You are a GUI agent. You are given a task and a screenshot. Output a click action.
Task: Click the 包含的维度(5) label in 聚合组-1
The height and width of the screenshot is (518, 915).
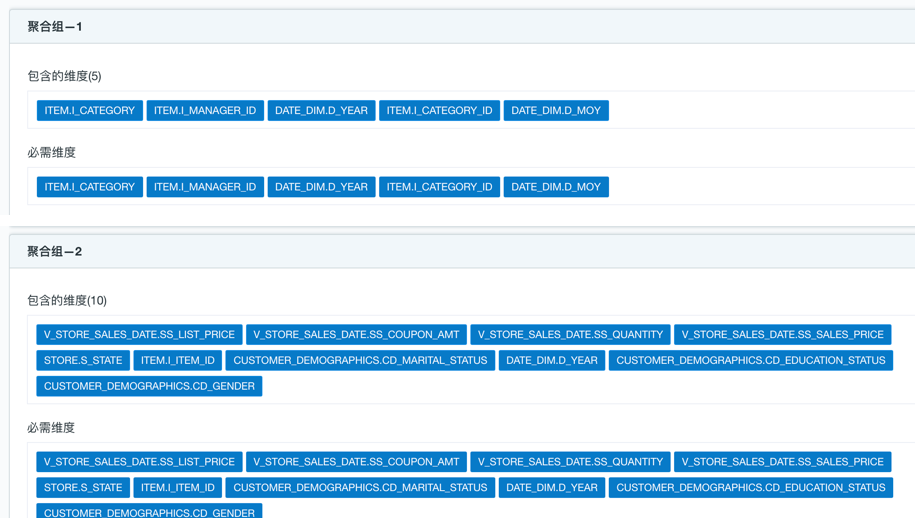64,76
